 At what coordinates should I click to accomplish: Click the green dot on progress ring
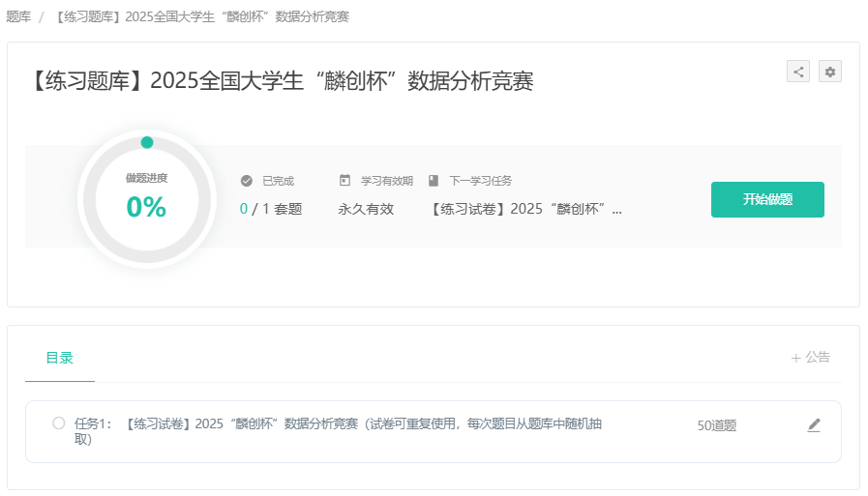tap(147, 142)
